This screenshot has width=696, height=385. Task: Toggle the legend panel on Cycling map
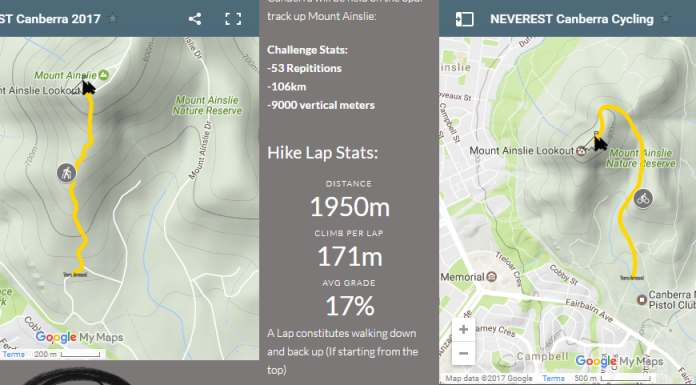pos(464,19)
